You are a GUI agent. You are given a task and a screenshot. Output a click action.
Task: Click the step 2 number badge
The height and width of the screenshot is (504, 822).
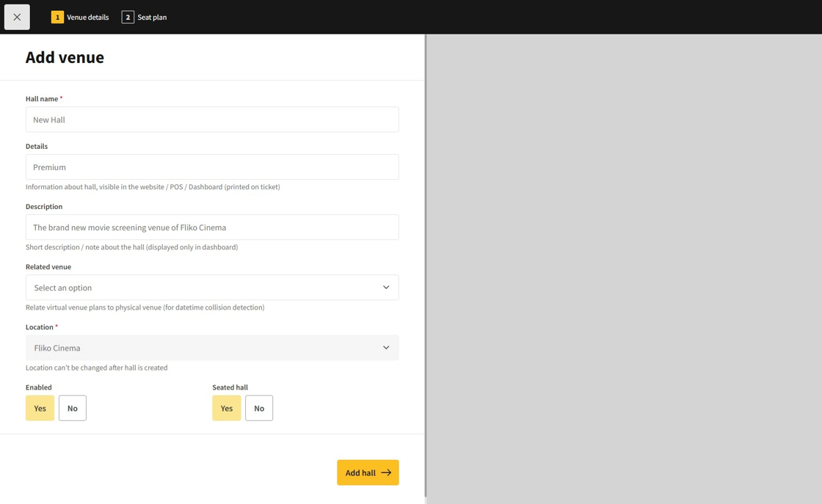click(128, 17)
